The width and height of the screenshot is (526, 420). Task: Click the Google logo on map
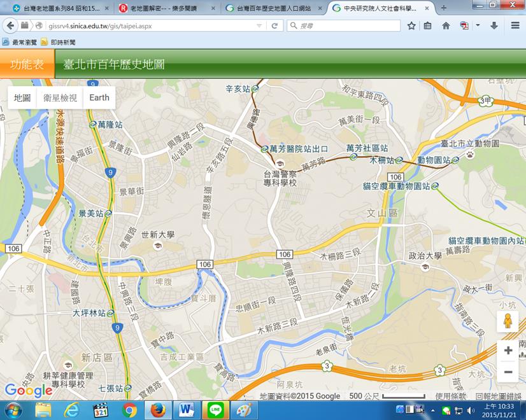(x=29, y=390)
